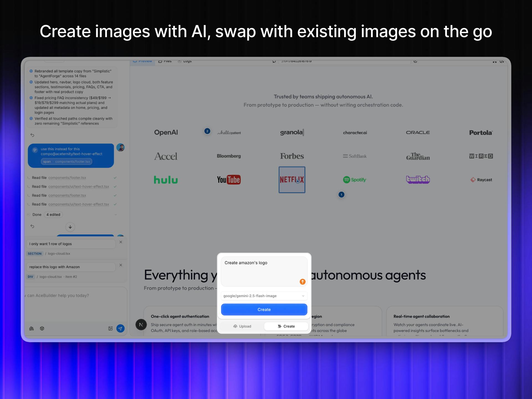Image resolution: width=532 pixels, height=399 pixels.
Task: Select the SoftBank logo
Action: point(355,156)
